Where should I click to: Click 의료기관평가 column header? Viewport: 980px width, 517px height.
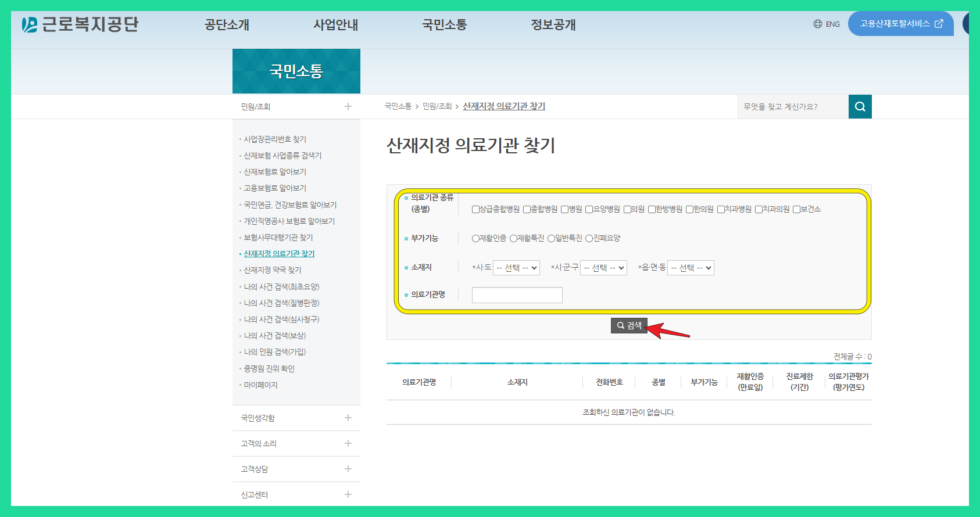coord(849,382)
